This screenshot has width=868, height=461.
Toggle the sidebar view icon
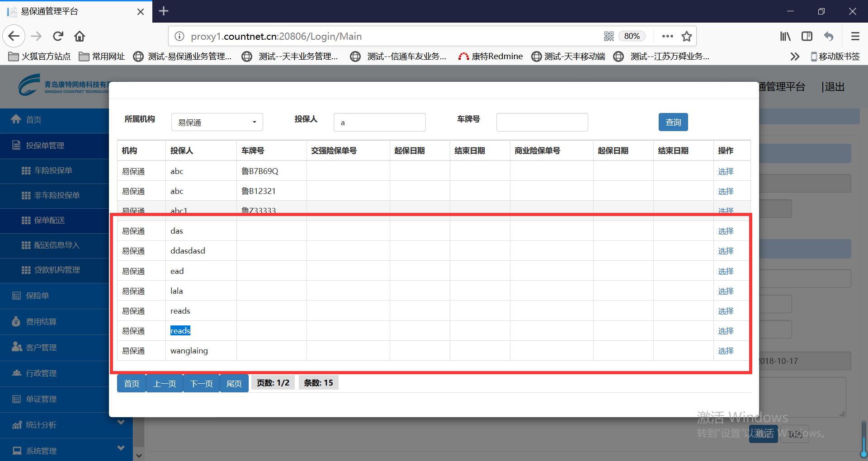pyautogui.click(x=807, y=36)
